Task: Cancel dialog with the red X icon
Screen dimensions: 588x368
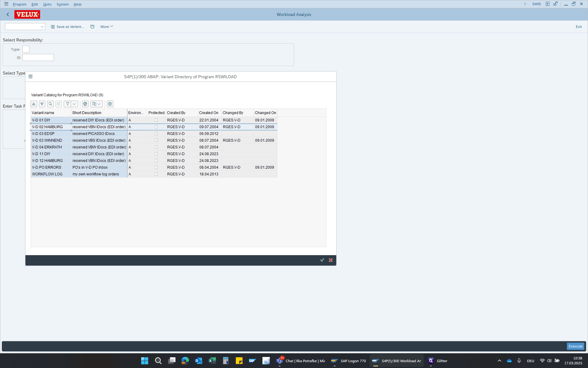Action: click(x=331, y=260)
